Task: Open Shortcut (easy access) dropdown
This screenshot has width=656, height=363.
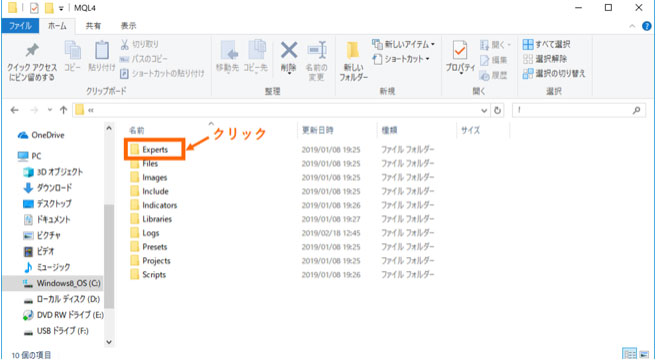Action: 401,59
